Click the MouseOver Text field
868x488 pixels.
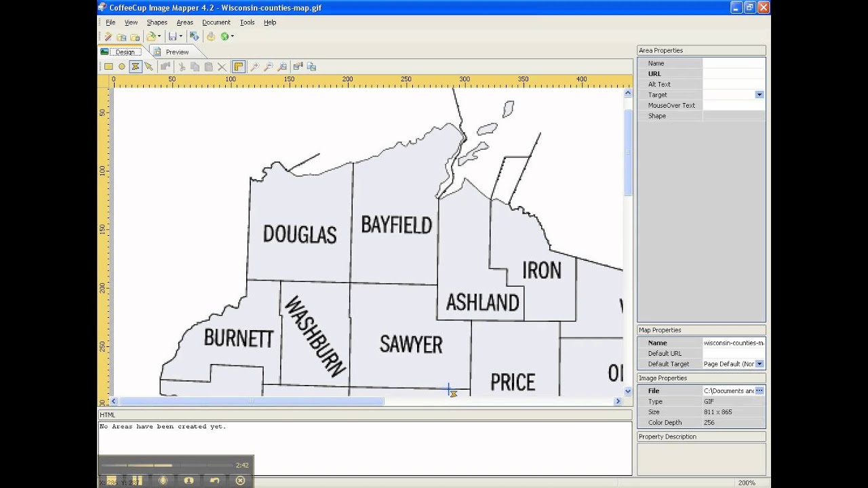(x=734, y=105)
